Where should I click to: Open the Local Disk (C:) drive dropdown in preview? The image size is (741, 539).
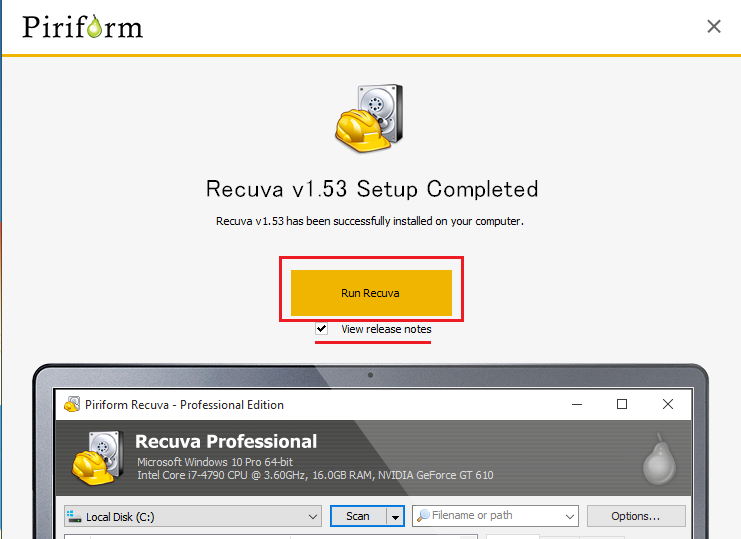pyautogui.click(x=193, y=516)
